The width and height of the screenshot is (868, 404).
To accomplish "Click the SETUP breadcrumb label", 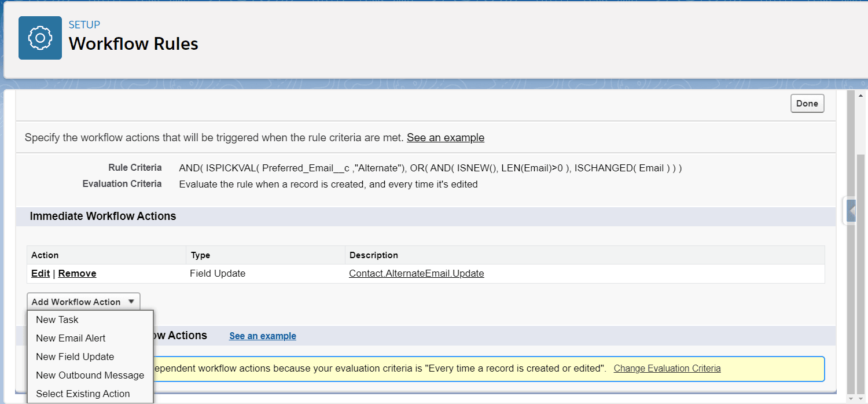I will [x=84, y=25].
